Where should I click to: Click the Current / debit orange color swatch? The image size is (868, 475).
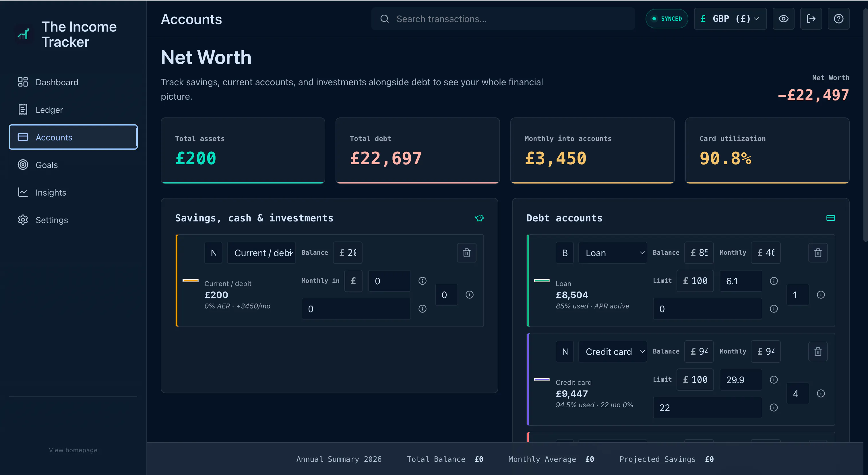190,281
